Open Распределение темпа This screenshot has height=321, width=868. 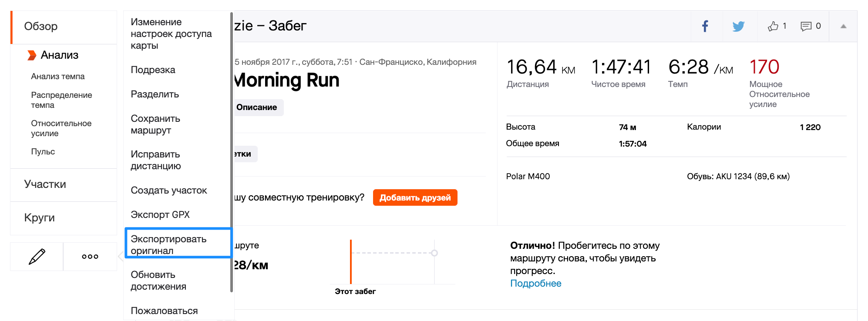click(x=61, y=100)
